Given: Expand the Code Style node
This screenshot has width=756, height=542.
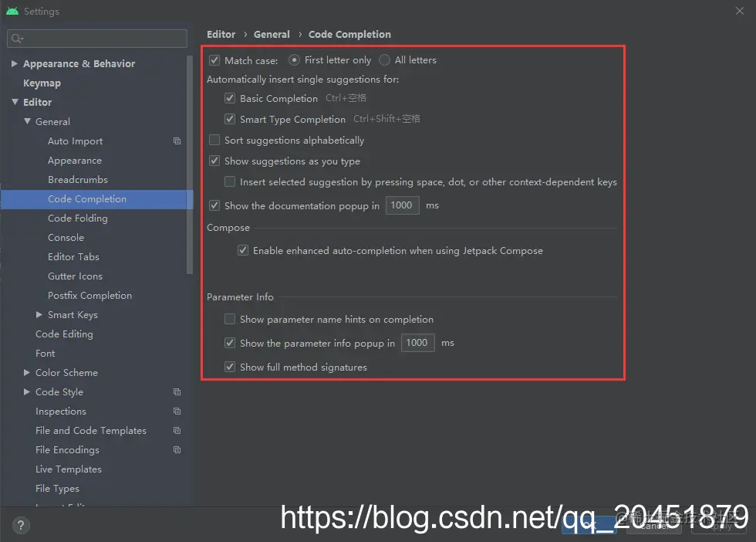Looking at the screenshot, I should pos(27,392).
